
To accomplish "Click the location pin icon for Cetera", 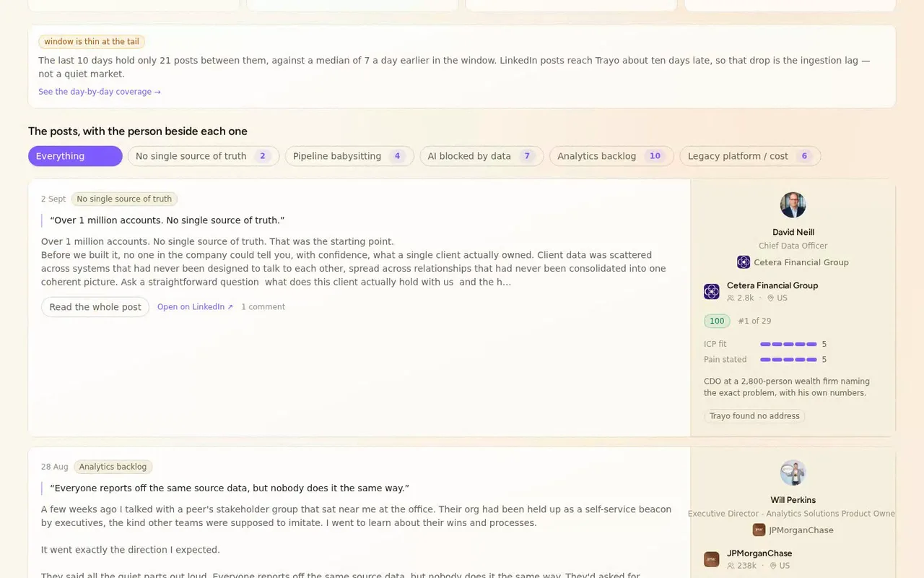I will click(x=771, y=298).
